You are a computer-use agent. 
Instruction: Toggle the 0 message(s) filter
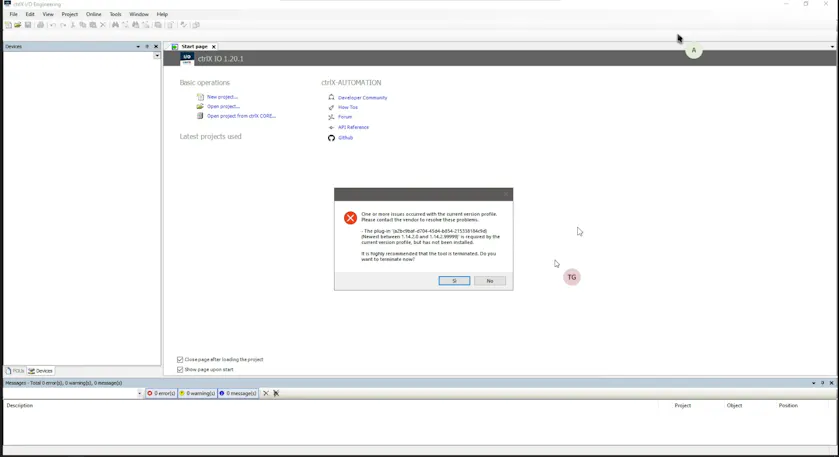(x=238, y=393)
